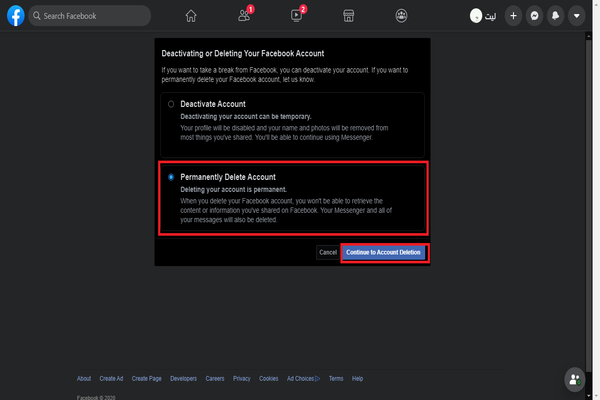600x400 pixels.
Task: Select the Permanently Delete Account radio button
Action: point(171,177)
